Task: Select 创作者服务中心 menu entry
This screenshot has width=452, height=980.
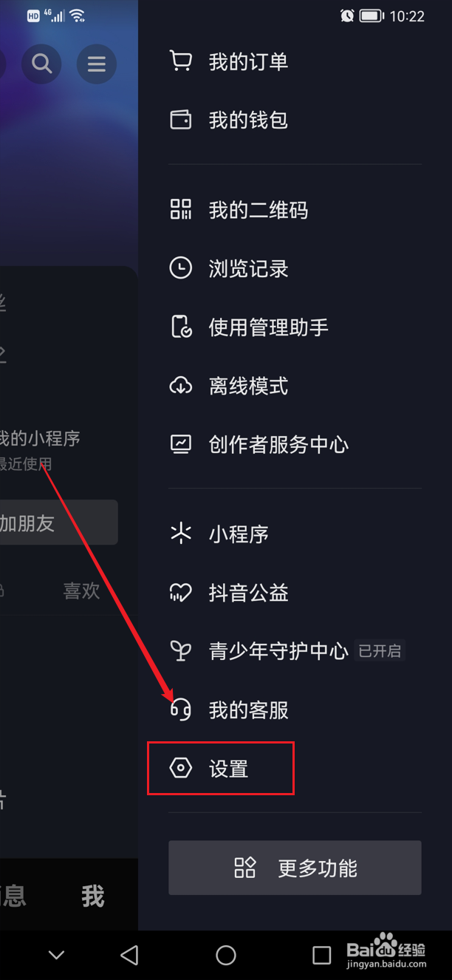Action: click(295, 444)
